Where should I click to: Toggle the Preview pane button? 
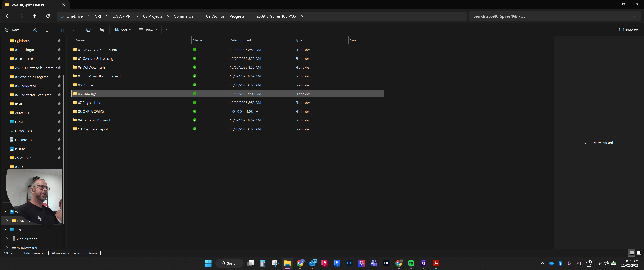pyautogui.click(x=628, y=30)
